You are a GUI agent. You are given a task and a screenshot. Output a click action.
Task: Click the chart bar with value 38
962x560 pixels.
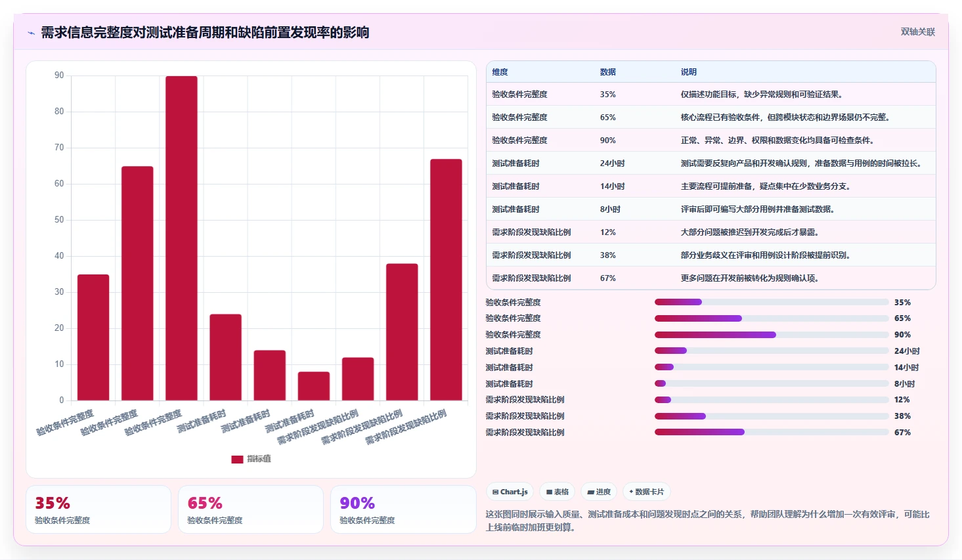click(x=402, y=332)
